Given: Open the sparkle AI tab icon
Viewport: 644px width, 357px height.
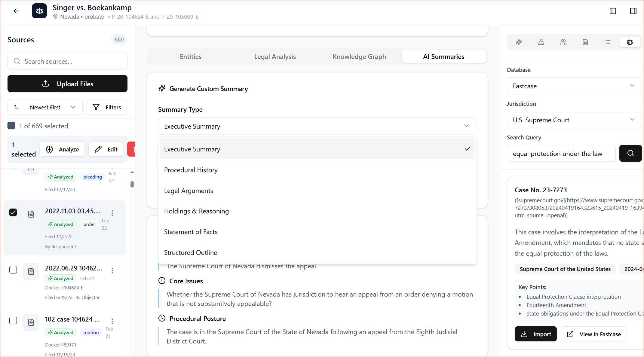Looking at the screenshot, I should [519, 42].
